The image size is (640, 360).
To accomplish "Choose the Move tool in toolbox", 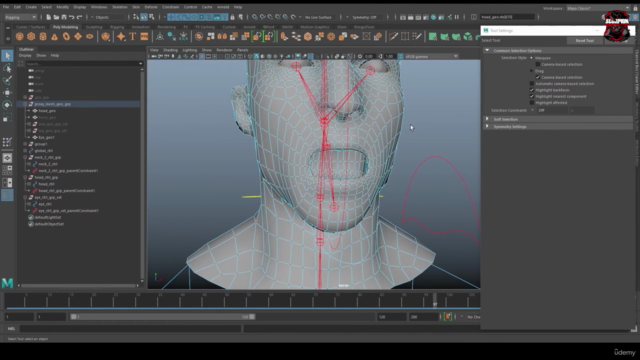I will pyautogui.click(x=7, y=93).
